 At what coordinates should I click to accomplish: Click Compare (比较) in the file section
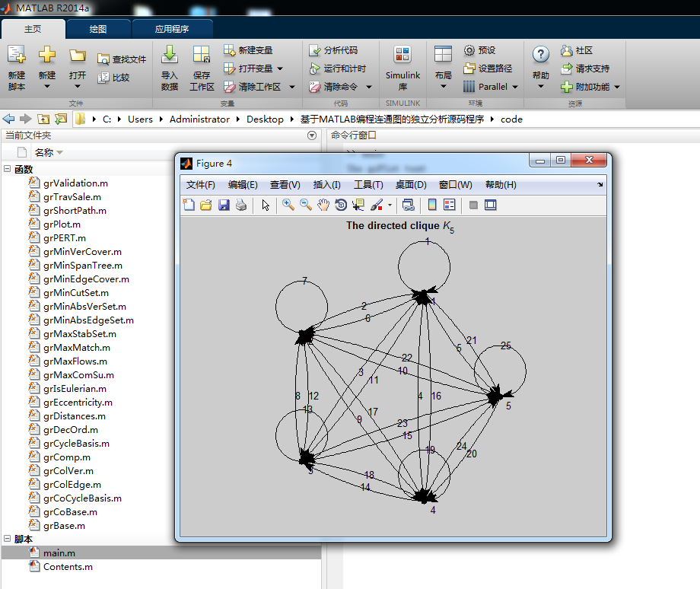(113, 78)
